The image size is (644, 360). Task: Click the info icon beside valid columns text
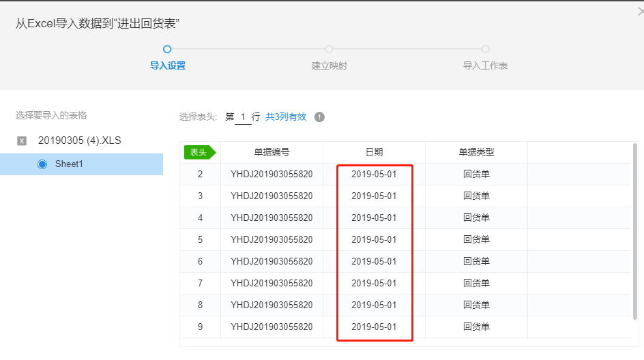319,117
